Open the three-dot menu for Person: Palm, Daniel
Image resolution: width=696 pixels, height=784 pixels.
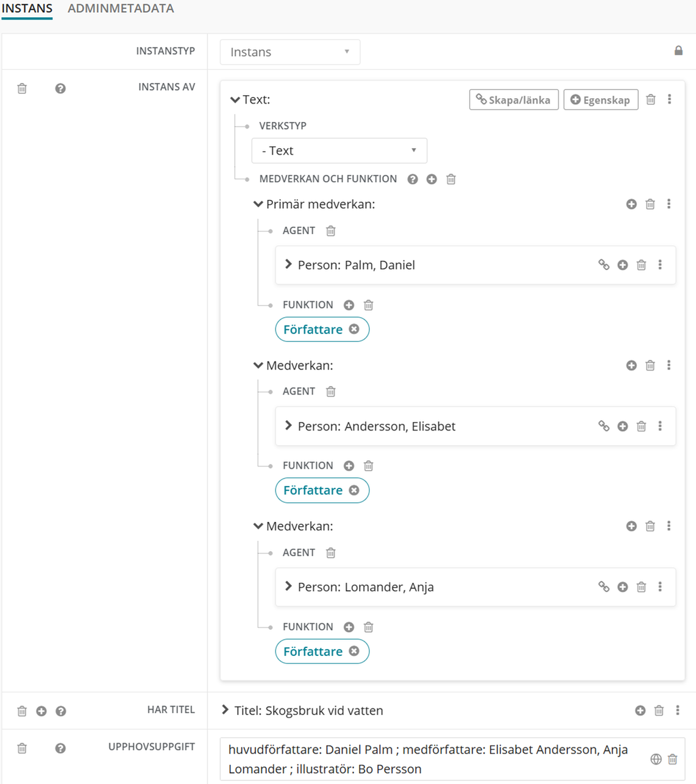(x=661, y=265)
